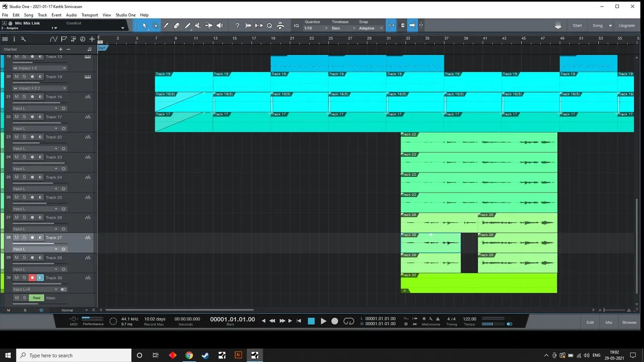The width and height of the screenshot is (644, 362).
Task: Toggle the Loop transport button
Action: click(x=349, y=321)
